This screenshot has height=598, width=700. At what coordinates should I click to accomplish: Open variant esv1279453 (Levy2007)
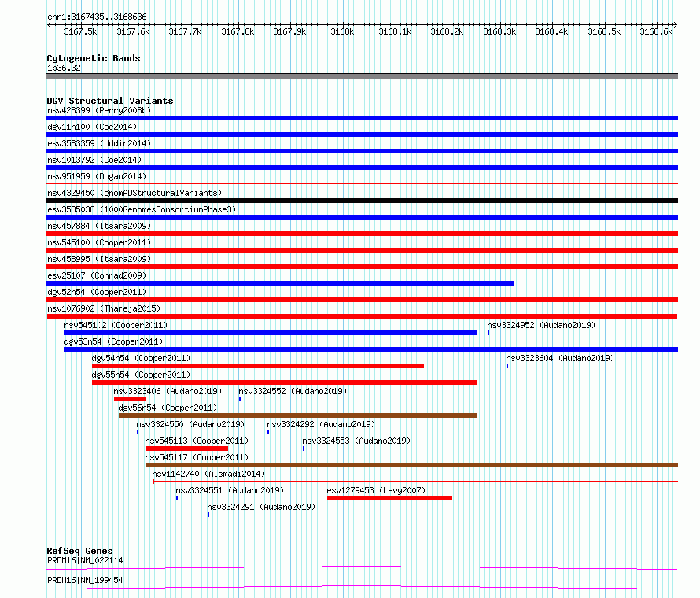(376, 490)
